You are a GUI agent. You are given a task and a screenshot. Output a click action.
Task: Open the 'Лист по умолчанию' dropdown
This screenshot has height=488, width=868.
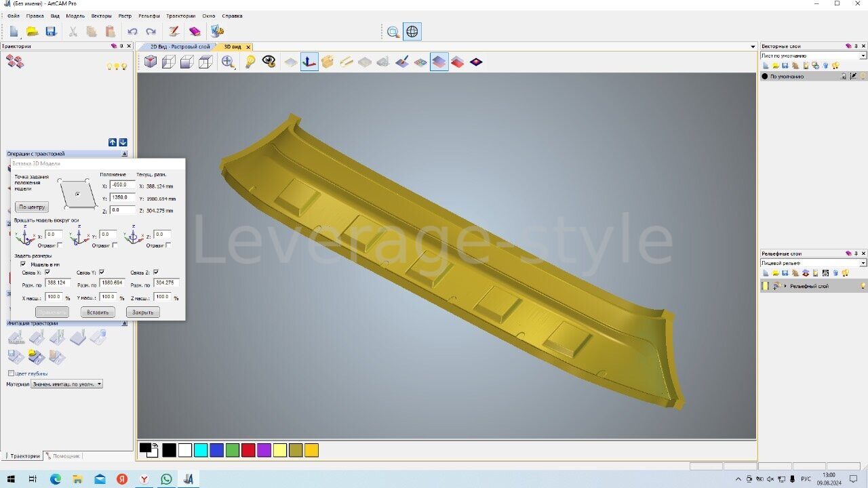point(863,56)
